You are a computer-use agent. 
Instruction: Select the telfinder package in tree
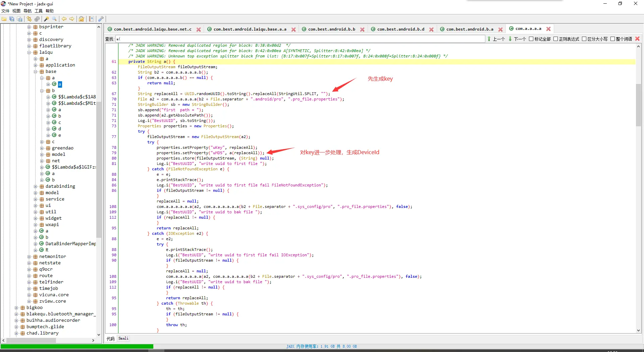click(x=51, y=282)
